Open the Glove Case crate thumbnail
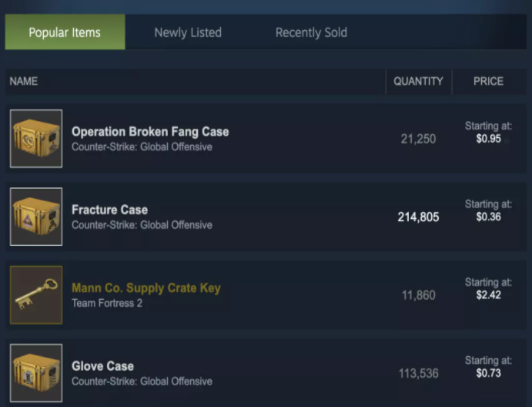This screenshot has height=407, width=532. click(x=36, y=373)
